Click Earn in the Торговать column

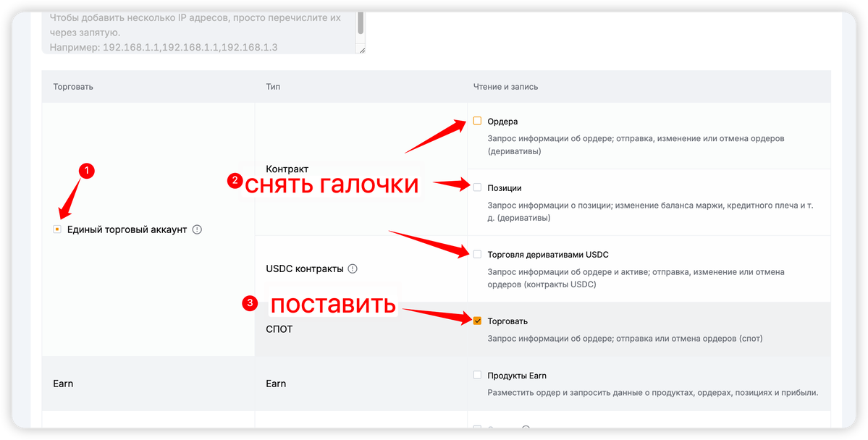[x=63, y=384]
